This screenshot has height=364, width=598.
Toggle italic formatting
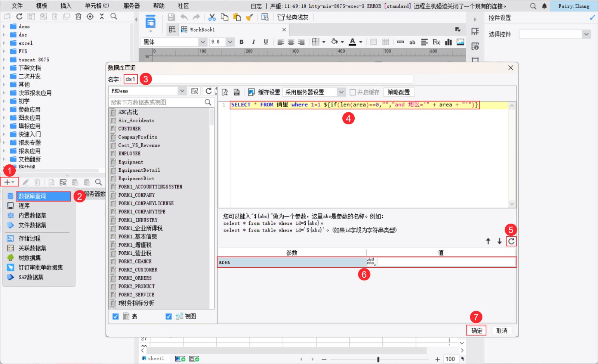tap(253, 42)
